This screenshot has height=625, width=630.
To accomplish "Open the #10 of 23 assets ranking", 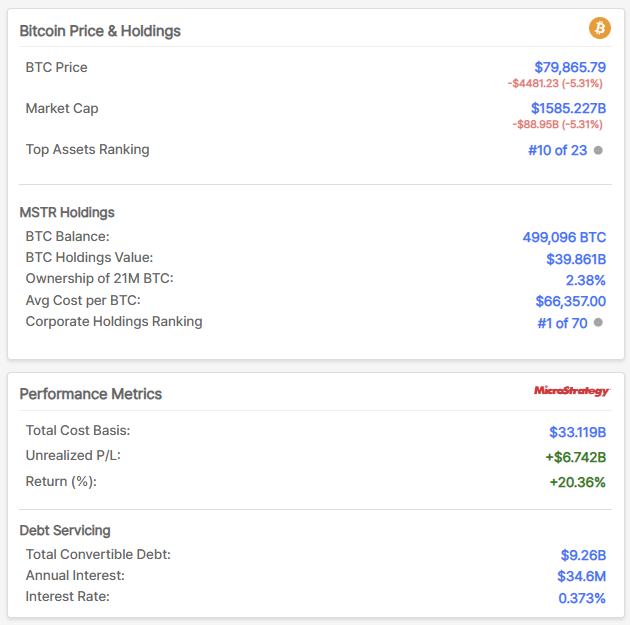I will pyautogui.click(x=557, y=150).
